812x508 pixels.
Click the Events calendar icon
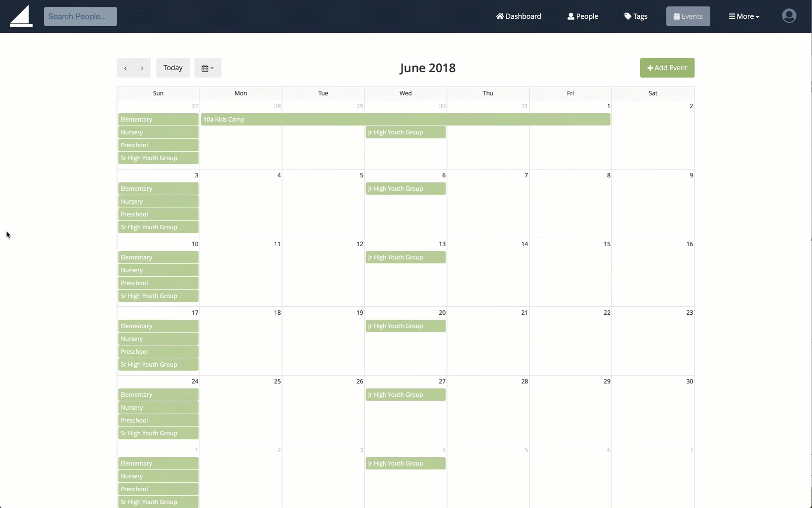click(676, 16)
